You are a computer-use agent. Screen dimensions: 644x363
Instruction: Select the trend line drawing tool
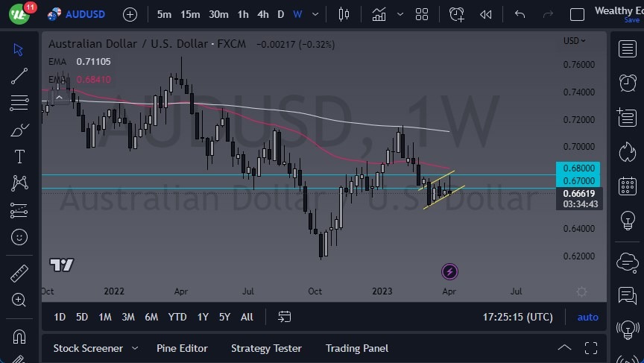[19, 75]
